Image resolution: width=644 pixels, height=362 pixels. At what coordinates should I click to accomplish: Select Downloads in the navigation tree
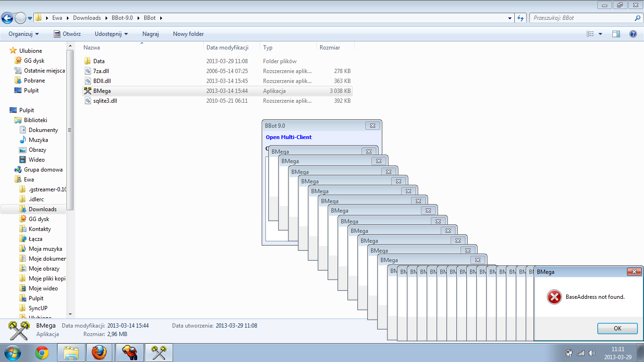(x=42, y=209)
